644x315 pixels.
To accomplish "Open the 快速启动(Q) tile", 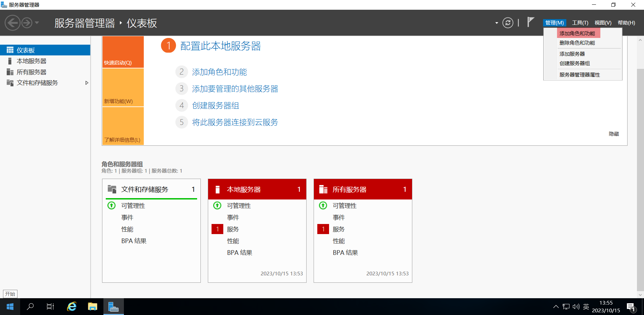I will point(123,52).
